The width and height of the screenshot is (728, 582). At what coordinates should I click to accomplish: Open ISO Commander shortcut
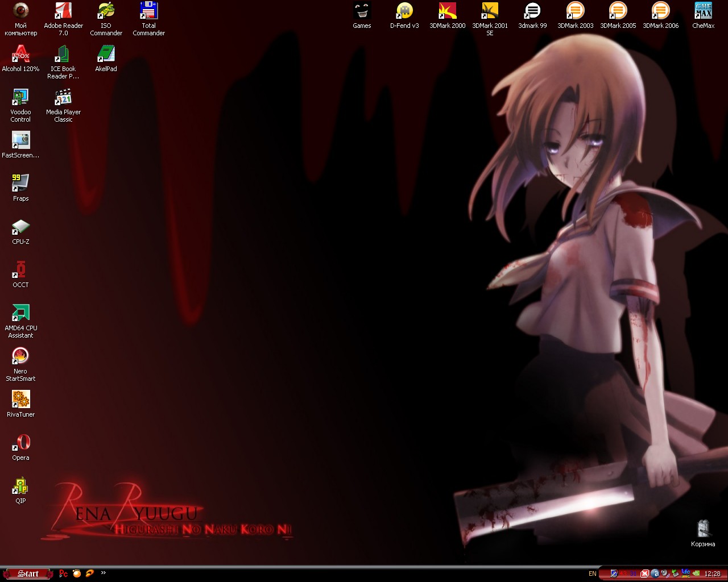pyautogui.click(x=106, y=19)
